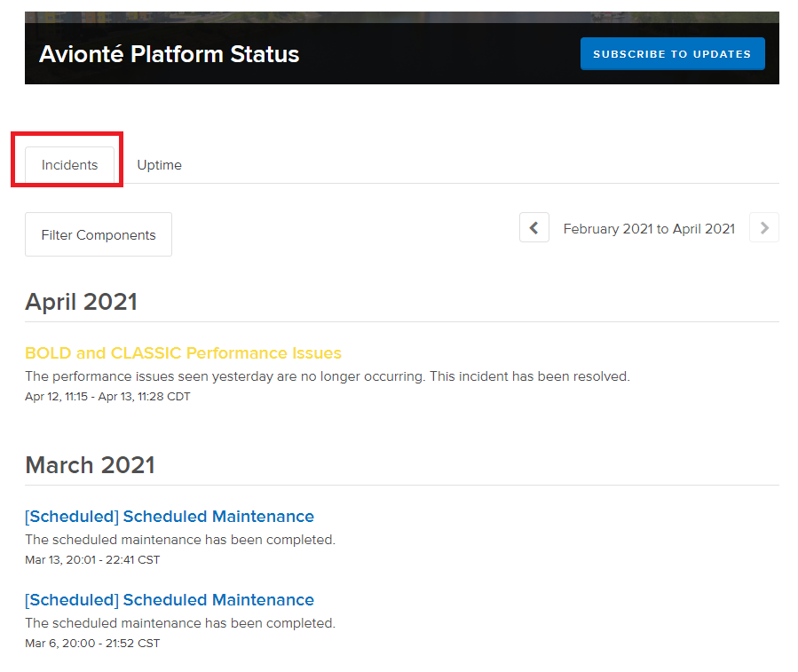Viewport: 798px width, 672px height.
Task: Click the performance issues resolved description text
Action: [328, 376]
